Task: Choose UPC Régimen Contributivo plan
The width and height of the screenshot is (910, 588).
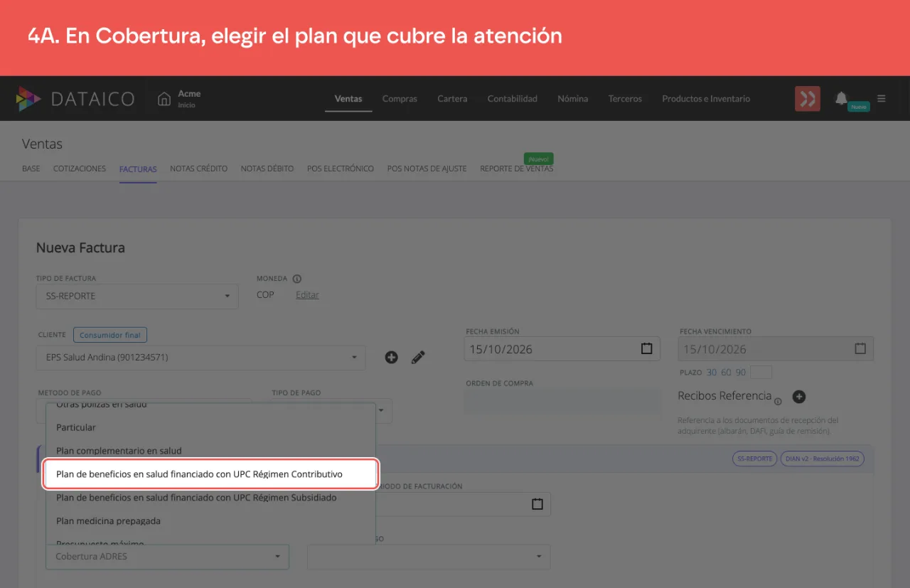Action: click(210, 474)
